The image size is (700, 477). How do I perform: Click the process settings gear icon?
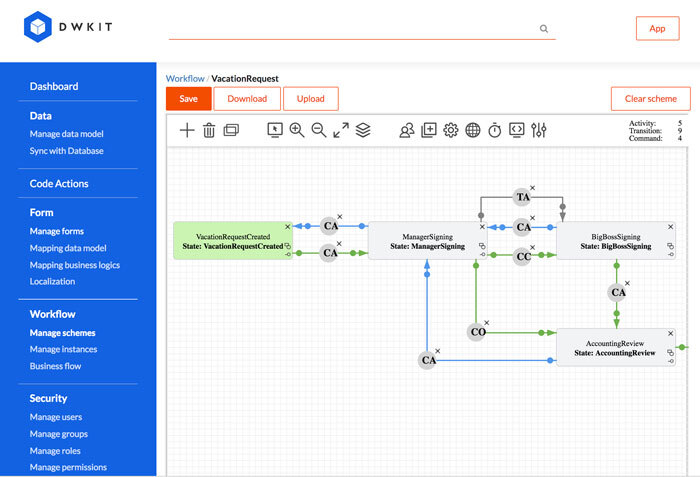(451, 130)
